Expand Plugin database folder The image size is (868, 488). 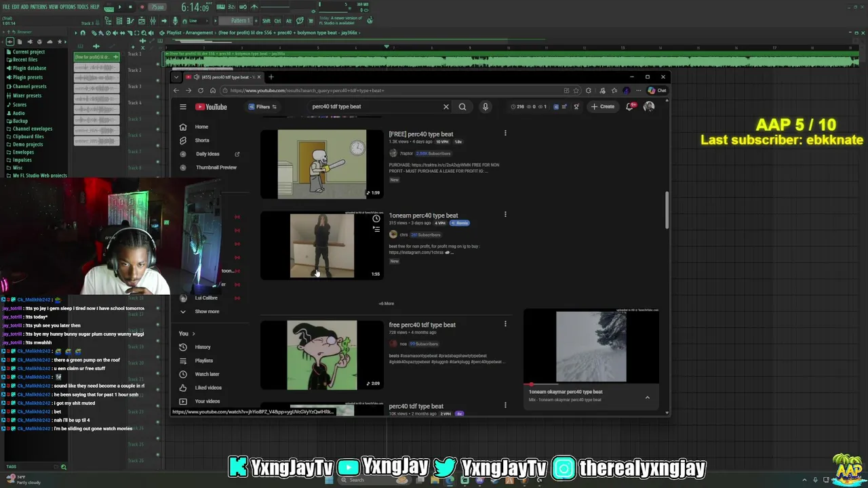(29, 68)
